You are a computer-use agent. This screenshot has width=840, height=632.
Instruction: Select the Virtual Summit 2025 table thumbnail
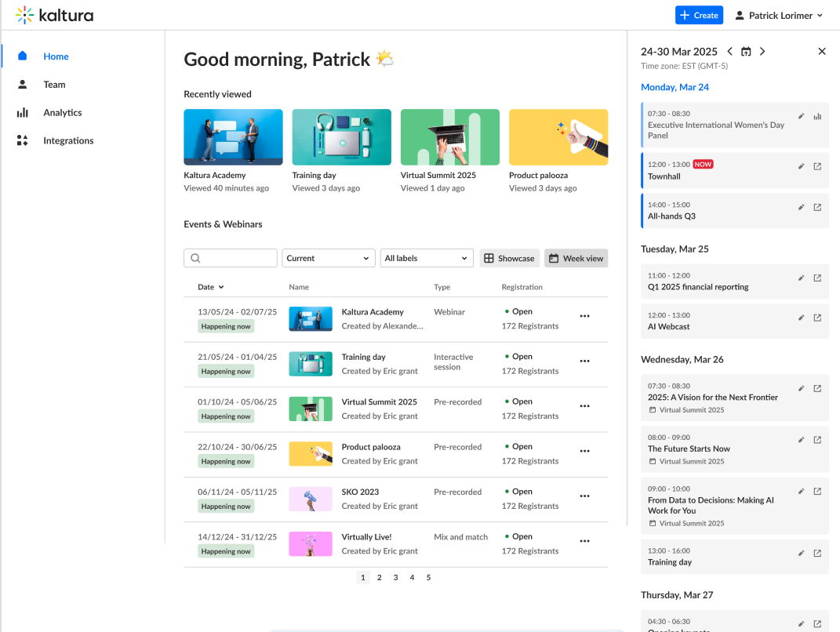click(x=311, y=409)
